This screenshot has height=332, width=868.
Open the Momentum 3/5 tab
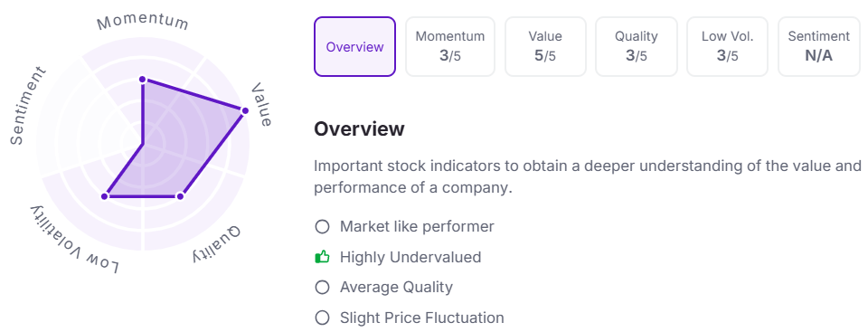450,46
